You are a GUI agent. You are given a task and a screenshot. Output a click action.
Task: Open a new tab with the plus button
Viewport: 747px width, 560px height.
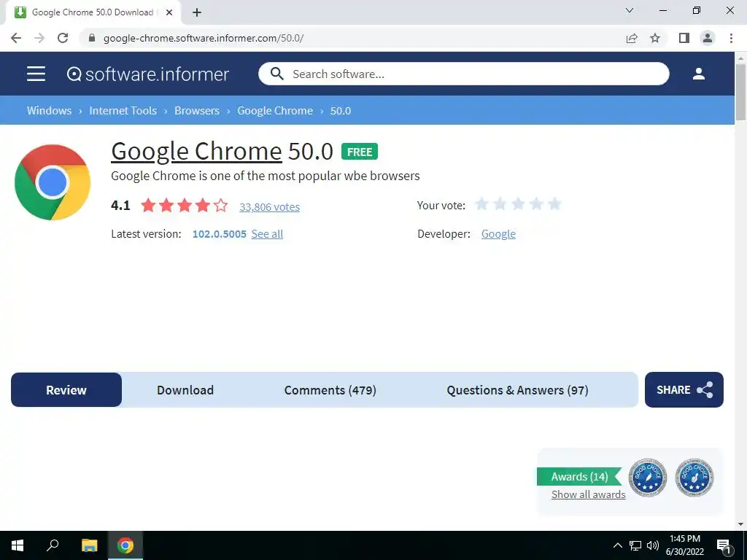pos(197,12)
